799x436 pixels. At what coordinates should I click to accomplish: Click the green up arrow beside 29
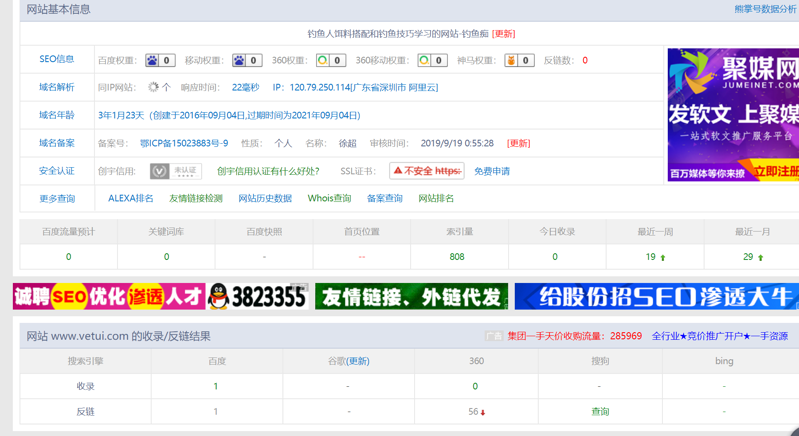pos(760,258)
